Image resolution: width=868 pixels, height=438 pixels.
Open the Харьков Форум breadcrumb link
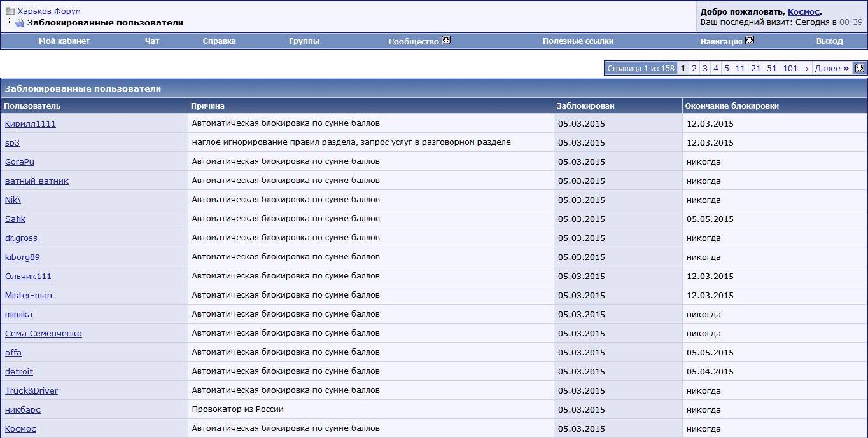pos(49,11)
